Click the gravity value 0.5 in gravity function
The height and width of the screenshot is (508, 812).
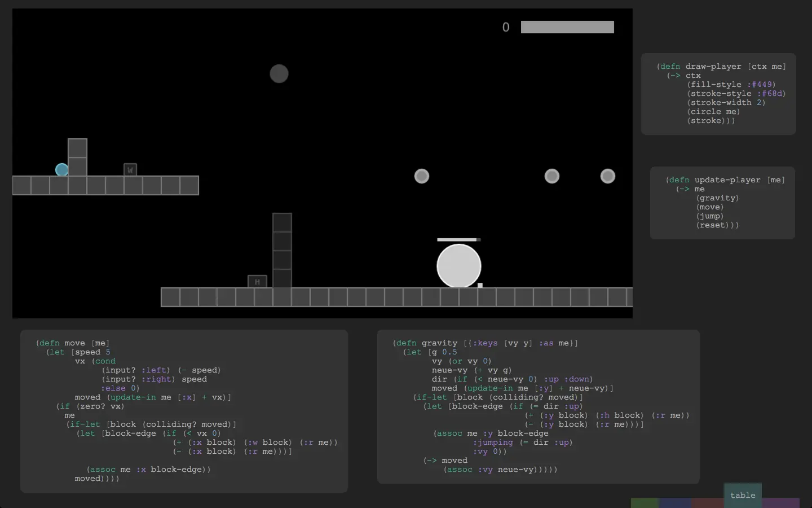point(449,352)
